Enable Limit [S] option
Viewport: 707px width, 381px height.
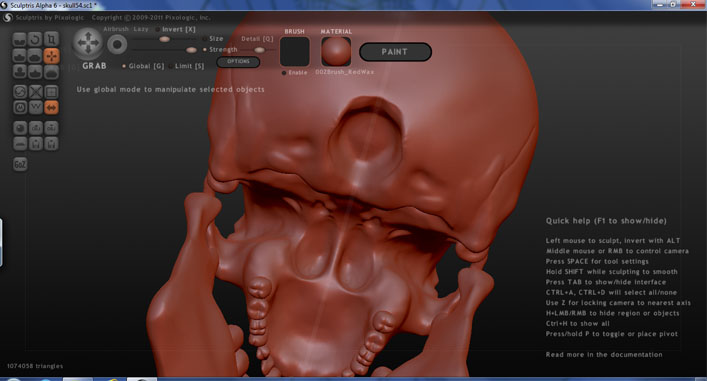[x=187, y=66]
